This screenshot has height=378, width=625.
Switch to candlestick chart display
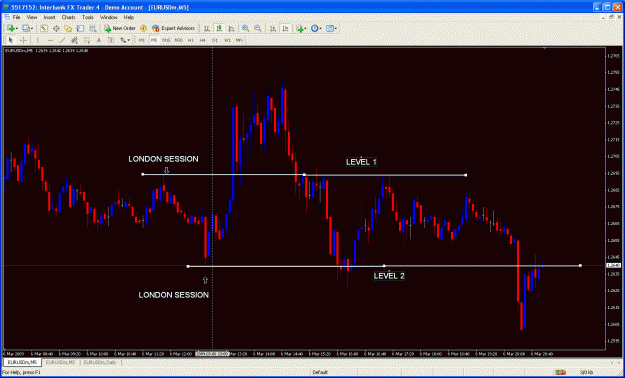pos(219,28)
